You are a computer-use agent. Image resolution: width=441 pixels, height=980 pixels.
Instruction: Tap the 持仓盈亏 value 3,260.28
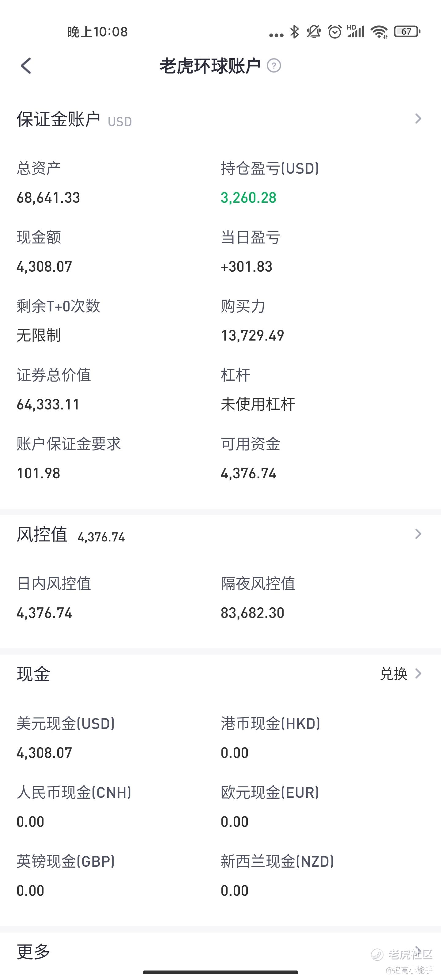pyautogui.click(x=248, y=198)
